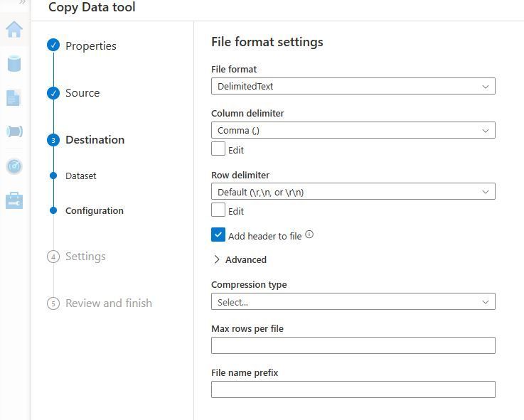Open the Develop document icon in sidebar
This screenshot has width=524, height=420.
tap(14, 98)
